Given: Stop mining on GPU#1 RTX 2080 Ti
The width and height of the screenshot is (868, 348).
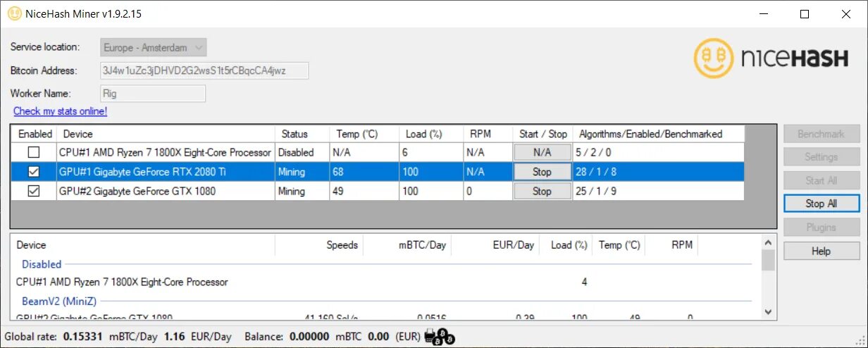Looking at the screenshot, I should tap(542, 172).
